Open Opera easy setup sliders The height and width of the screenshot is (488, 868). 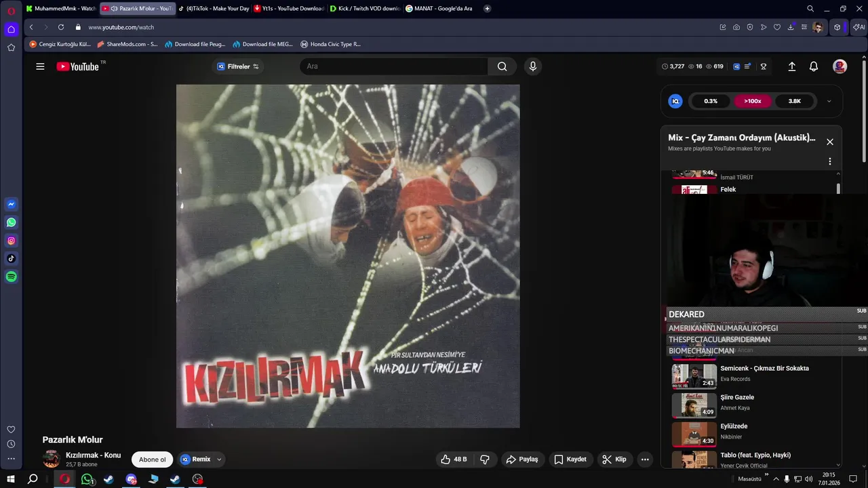[x=804, y=27]
